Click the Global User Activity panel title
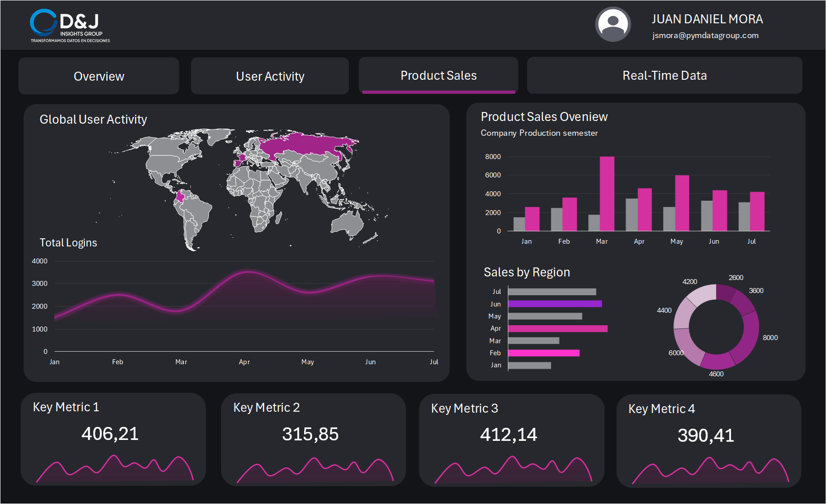Screen dimensions: 826x504 coord(93,119)
